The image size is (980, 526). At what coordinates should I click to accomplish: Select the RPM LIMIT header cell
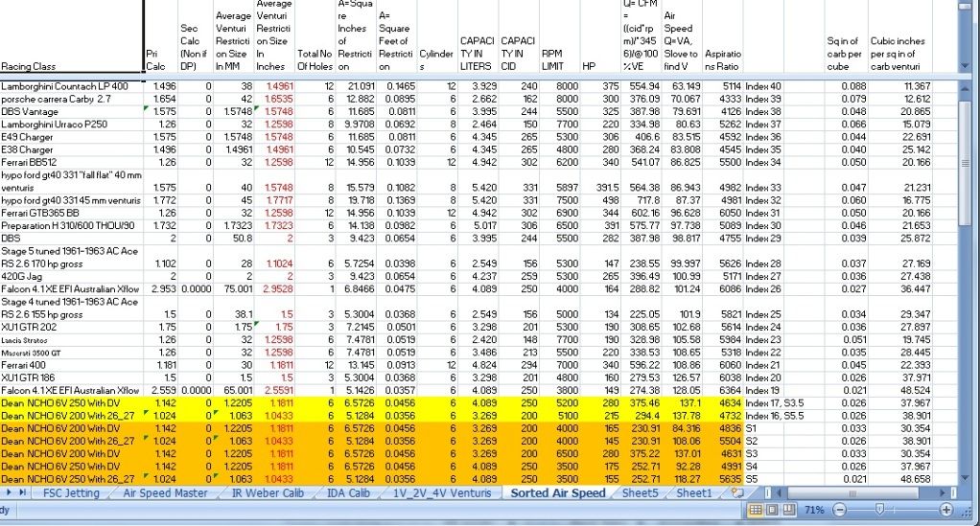[560, 37]
